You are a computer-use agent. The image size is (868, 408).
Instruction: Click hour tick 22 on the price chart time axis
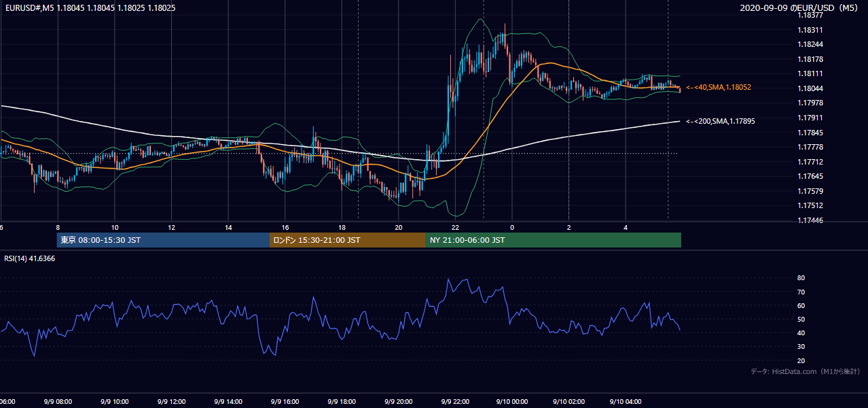point(455,227)
